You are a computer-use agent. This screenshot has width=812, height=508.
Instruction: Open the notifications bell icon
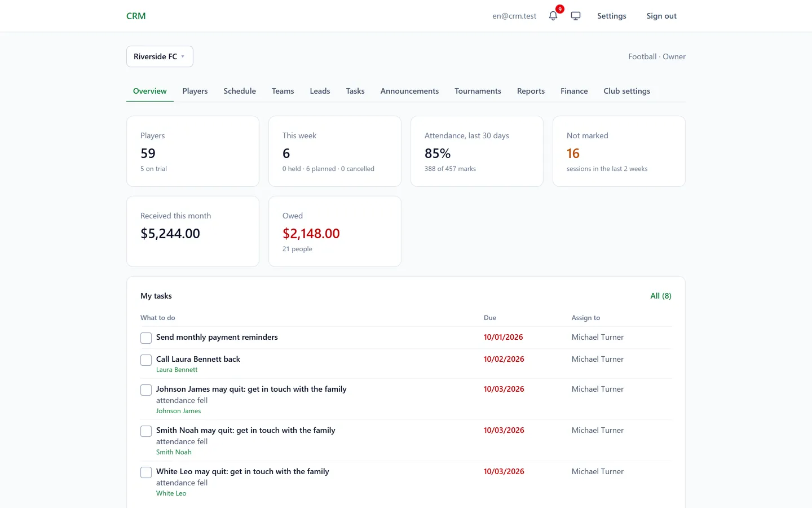(553, 16)
